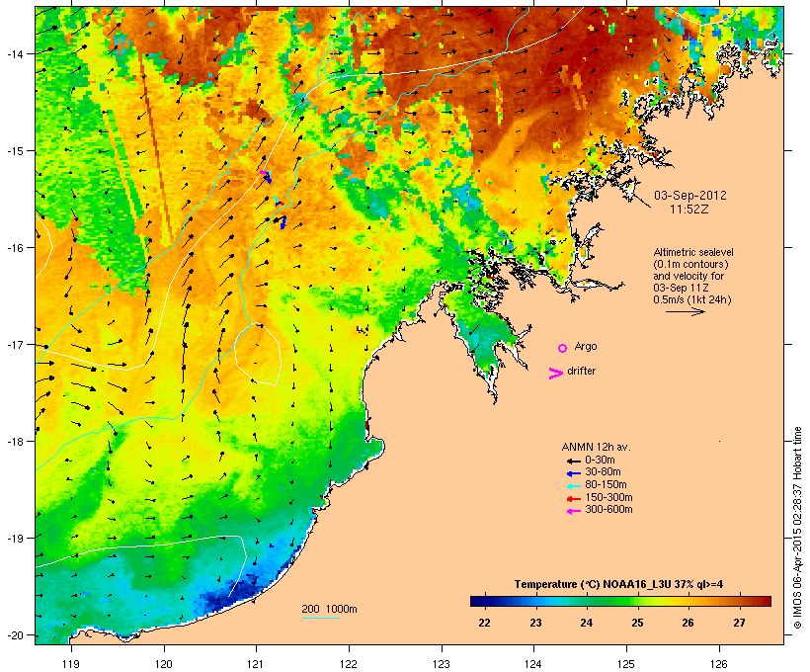Click the colorbar tick label 23
Screen dimensions: 810x672
pos(535,623)
